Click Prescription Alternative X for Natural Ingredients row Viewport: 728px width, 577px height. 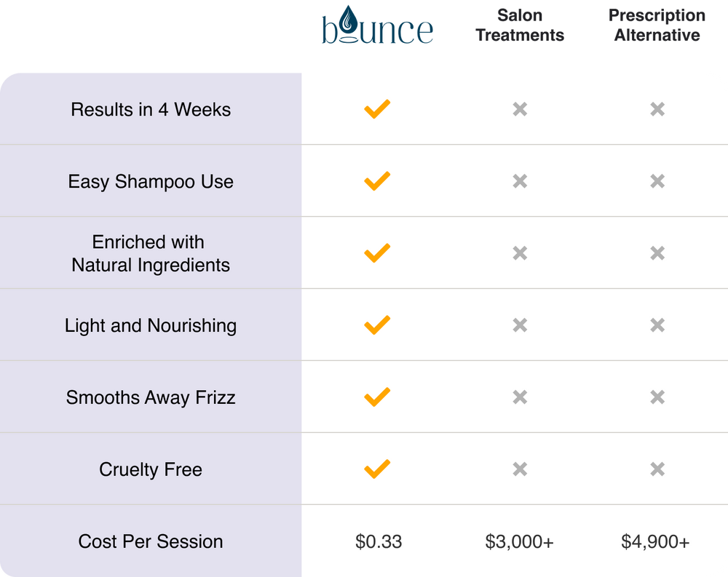[657, 253]
